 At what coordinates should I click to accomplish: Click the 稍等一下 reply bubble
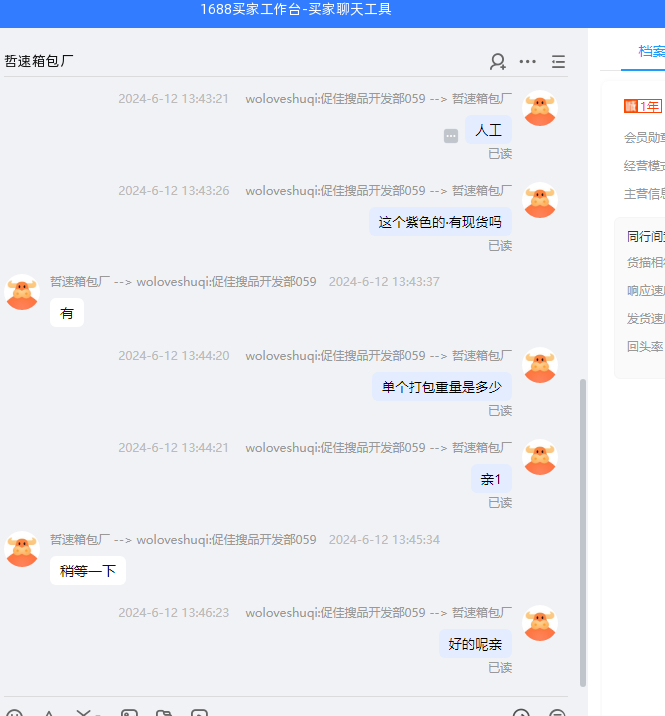[88, 571]
